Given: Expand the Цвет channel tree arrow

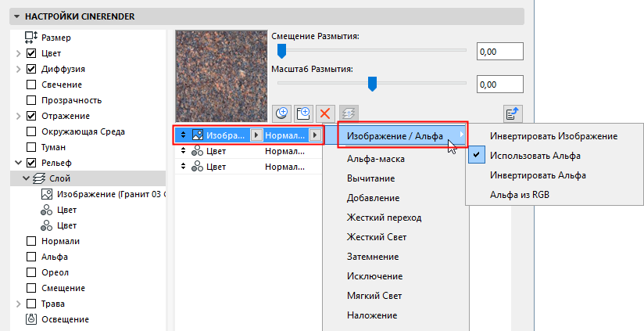Looking at the screenshot, I should click(x=18, y=53).
